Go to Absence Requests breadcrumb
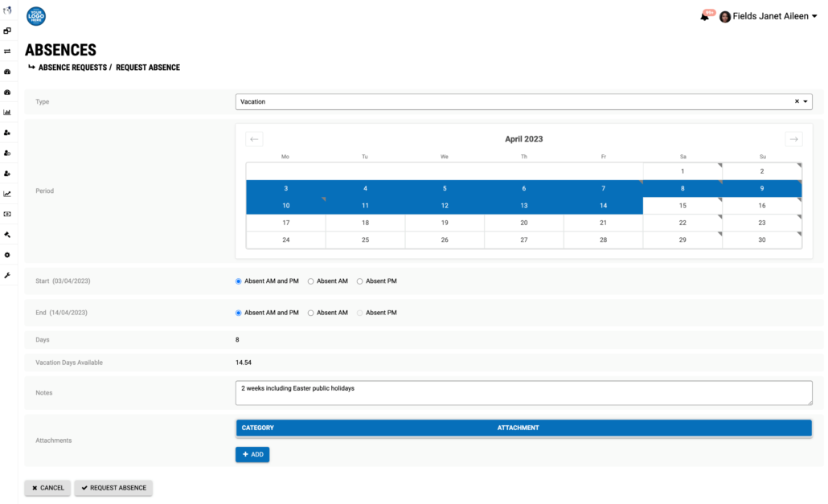 click(72, 68)
